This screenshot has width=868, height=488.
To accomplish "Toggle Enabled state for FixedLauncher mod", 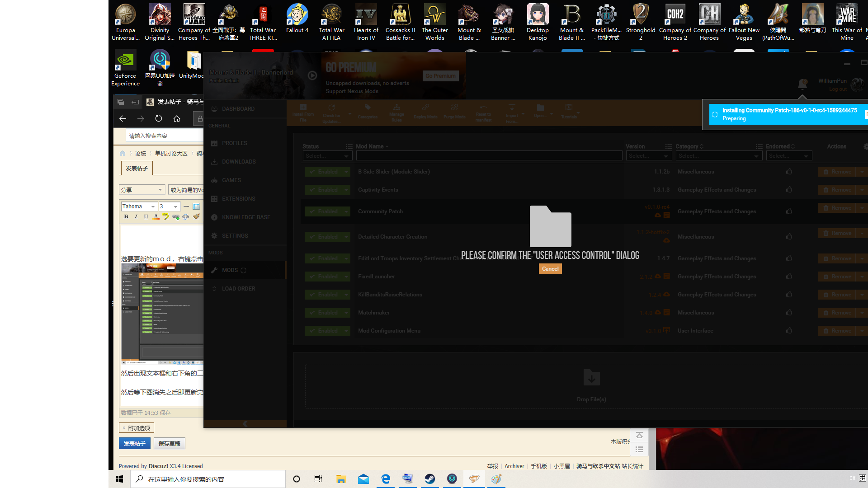I will pos(324,277).
